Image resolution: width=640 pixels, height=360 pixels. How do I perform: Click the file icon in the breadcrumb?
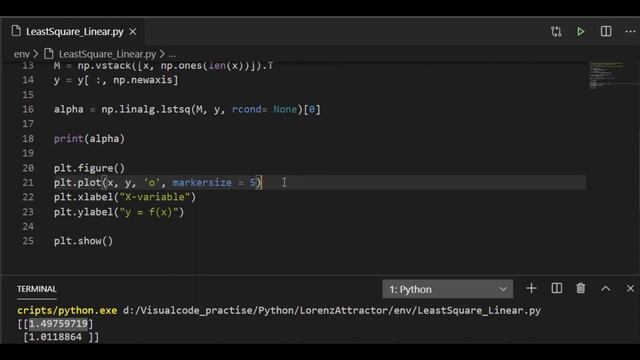click(49, 53)
